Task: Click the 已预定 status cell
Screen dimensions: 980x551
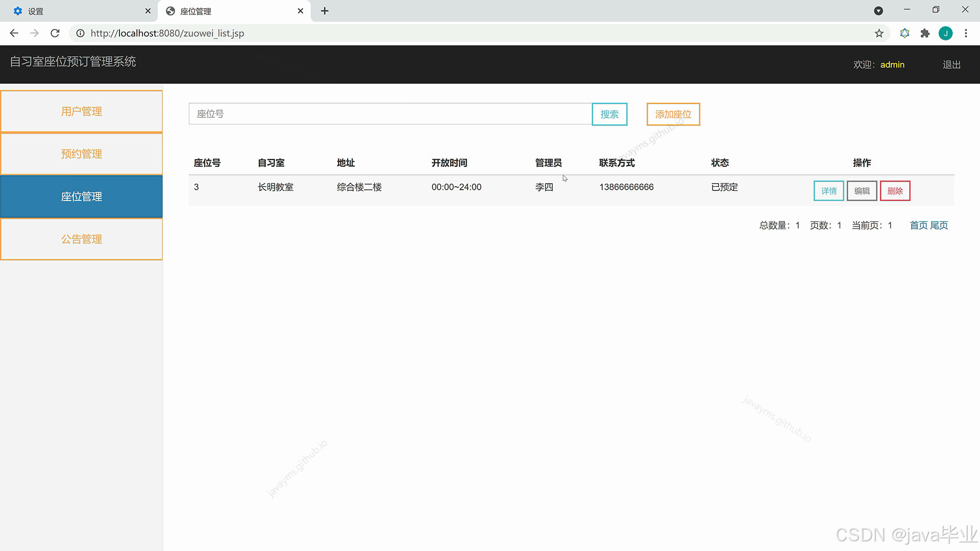Action: 724,187
